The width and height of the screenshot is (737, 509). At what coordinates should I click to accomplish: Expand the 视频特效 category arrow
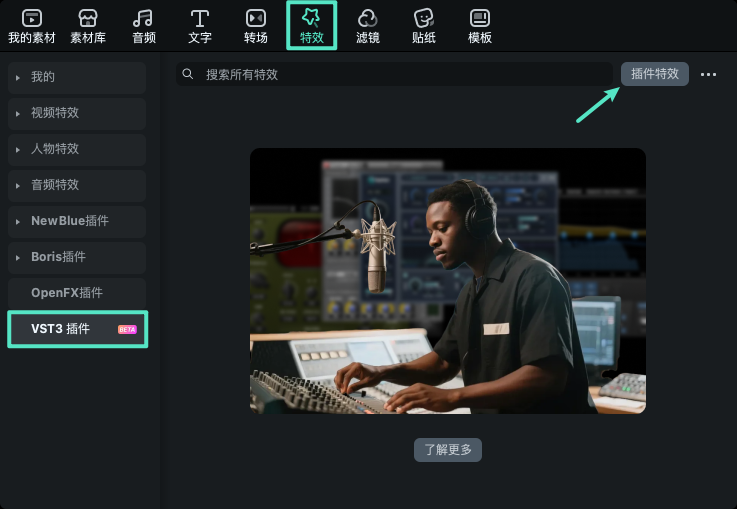point(18,114)
